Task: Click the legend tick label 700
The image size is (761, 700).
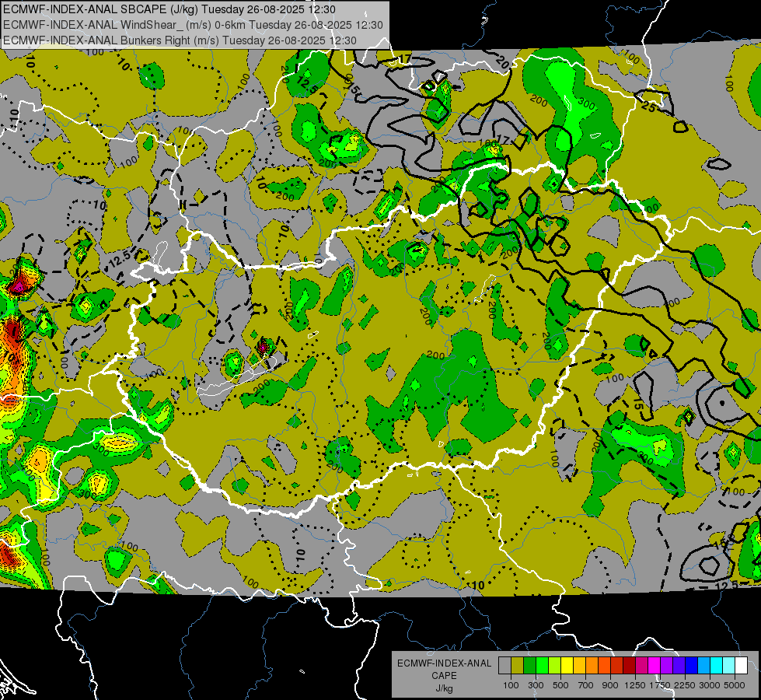Action: [x=586, y=685]
